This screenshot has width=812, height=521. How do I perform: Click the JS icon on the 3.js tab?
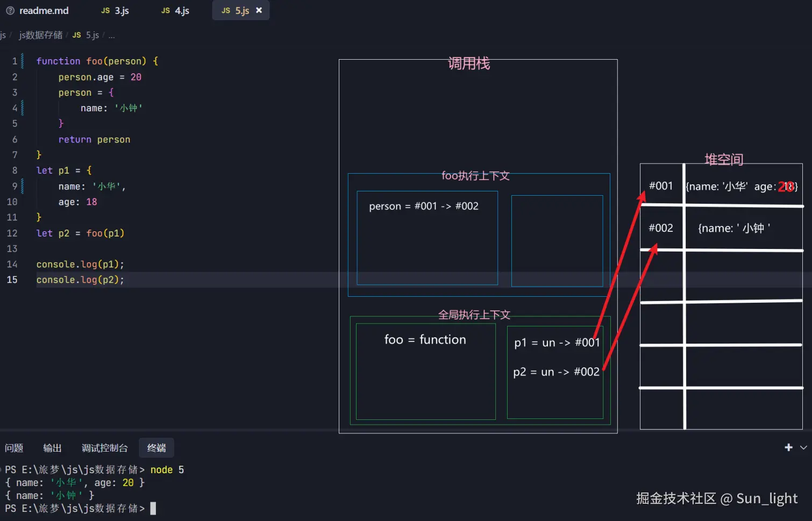[x=105, y=10]
